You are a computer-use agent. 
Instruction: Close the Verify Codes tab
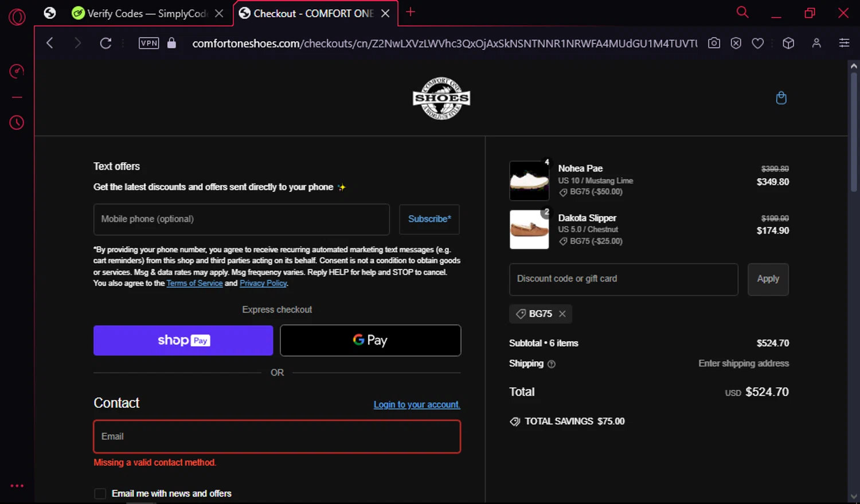coord(219,13)
